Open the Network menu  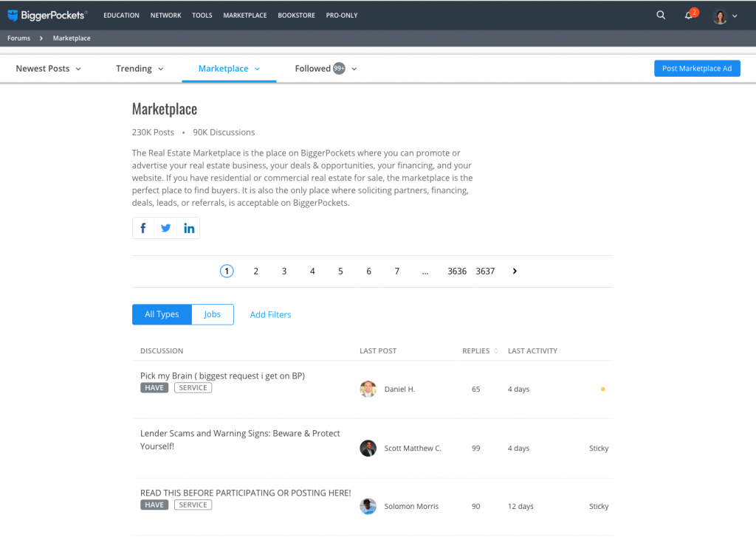[166, 15]
